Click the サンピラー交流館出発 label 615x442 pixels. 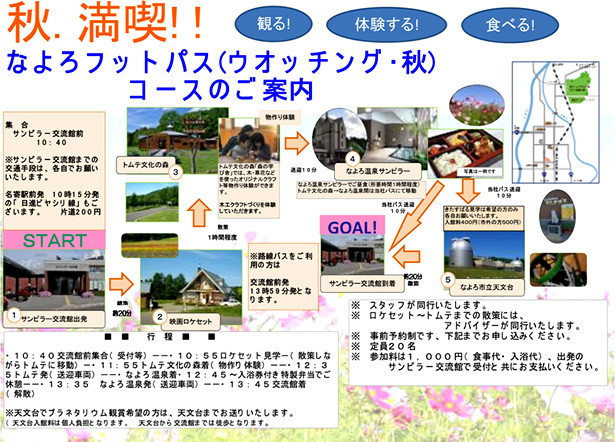point(54,319)
